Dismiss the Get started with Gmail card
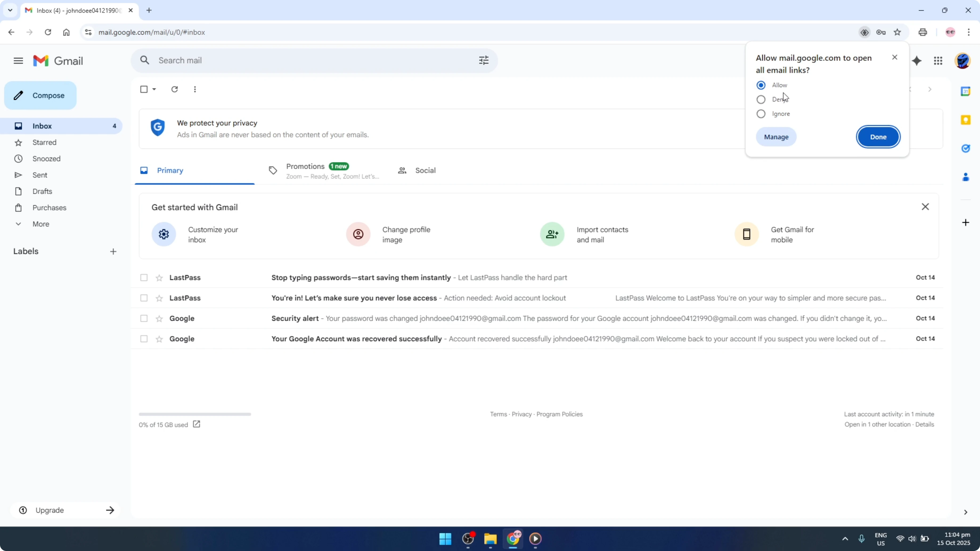 point(925,207)
